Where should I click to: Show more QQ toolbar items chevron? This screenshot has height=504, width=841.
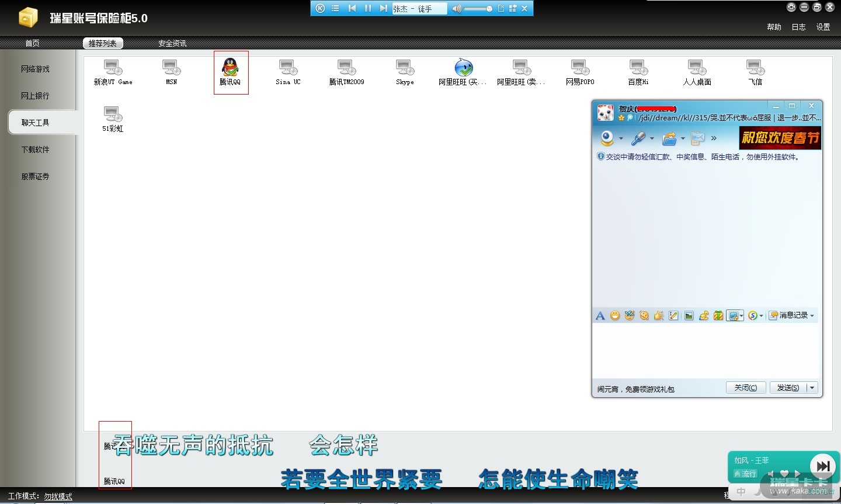click(714, 138)
